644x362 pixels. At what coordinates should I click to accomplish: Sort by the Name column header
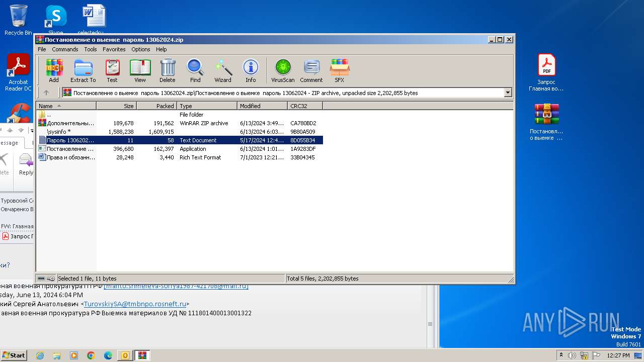(x=66, y=106)
